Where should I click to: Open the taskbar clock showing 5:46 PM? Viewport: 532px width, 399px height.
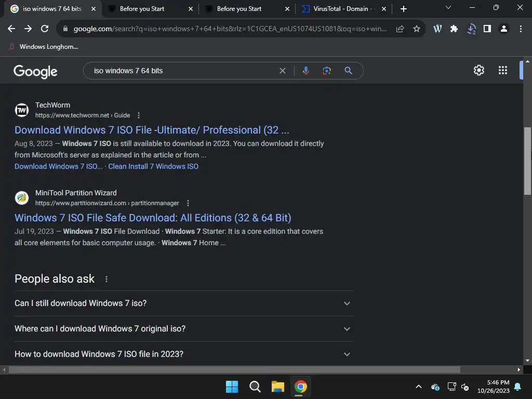click(x=494, y=387)
